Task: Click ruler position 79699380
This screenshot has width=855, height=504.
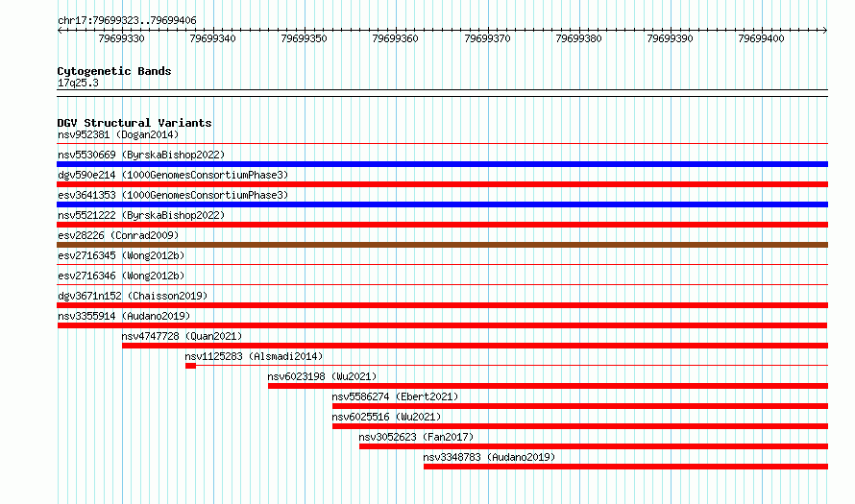Action: point(578,38)
